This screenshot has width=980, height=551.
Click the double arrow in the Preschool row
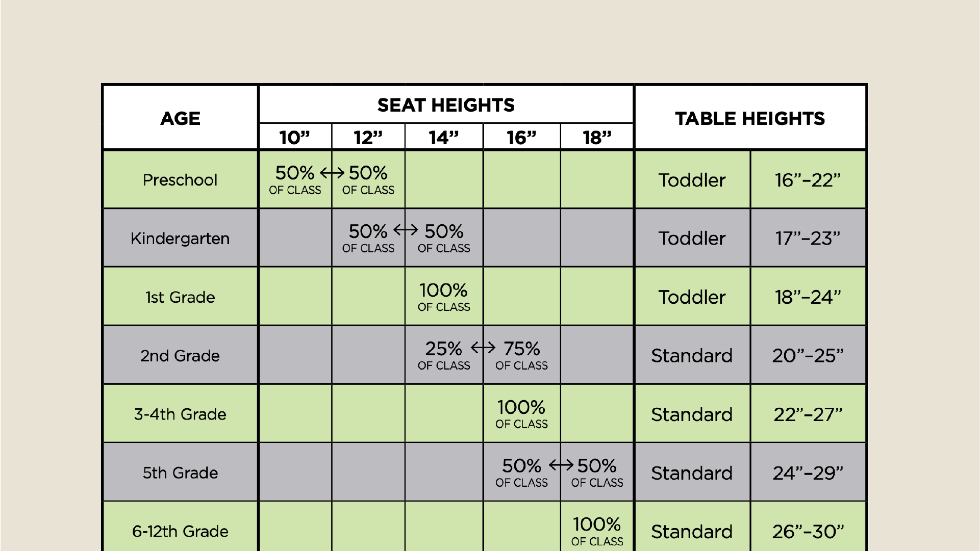coord(332,173)
